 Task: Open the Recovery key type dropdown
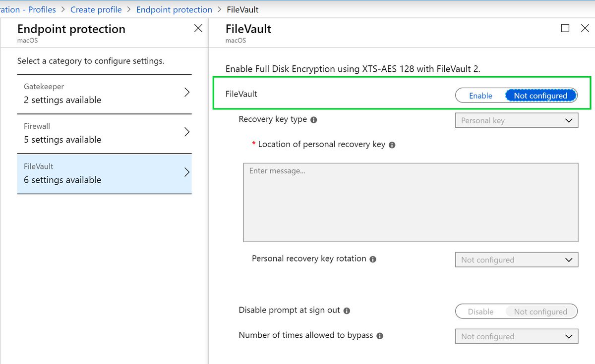517,120
